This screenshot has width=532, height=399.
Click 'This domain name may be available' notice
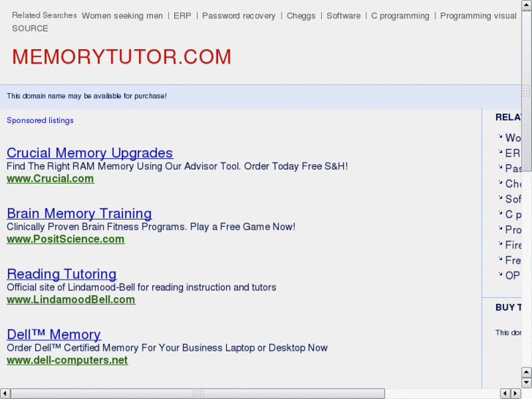coord(86,96)
